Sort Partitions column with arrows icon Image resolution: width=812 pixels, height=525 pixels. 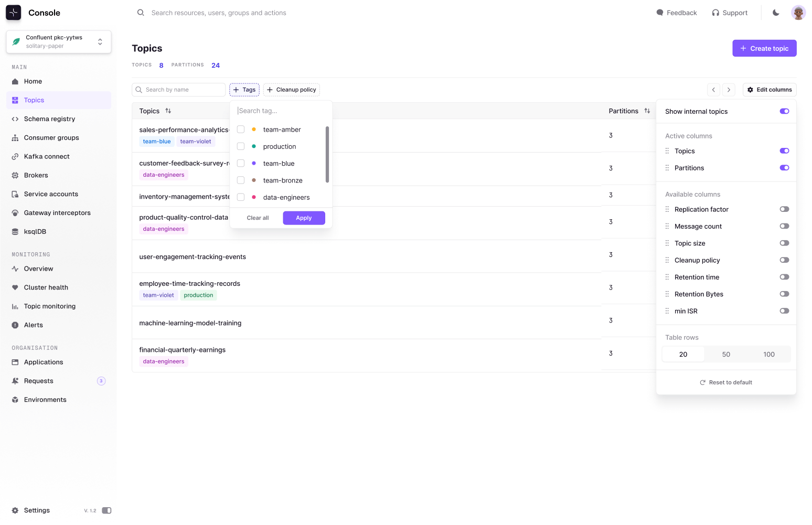pos(647,111)
